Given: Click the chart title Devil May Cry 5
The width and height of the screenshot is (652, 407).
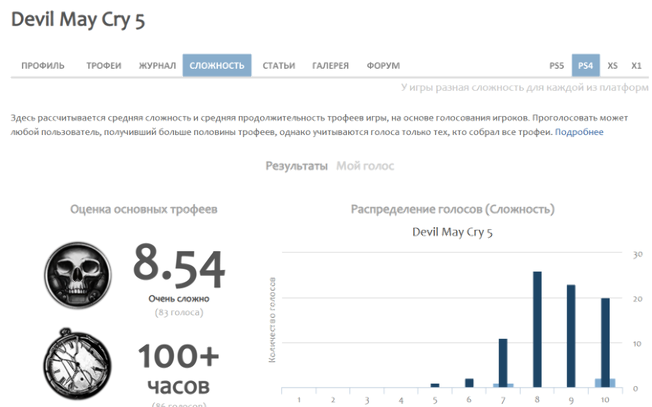Looking at the screenshot, I should [452, 232].
